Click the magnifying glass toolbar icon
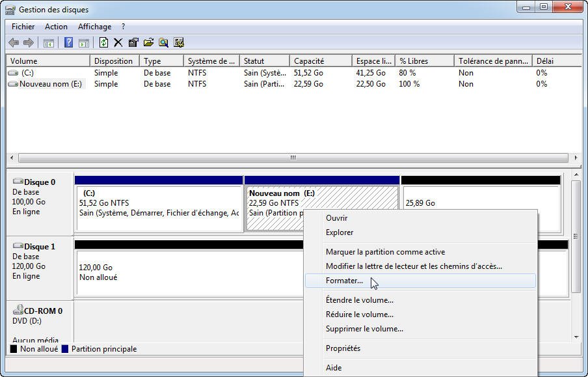The height and width of the screenshot is (377, 588). click(x=163, y=43)
